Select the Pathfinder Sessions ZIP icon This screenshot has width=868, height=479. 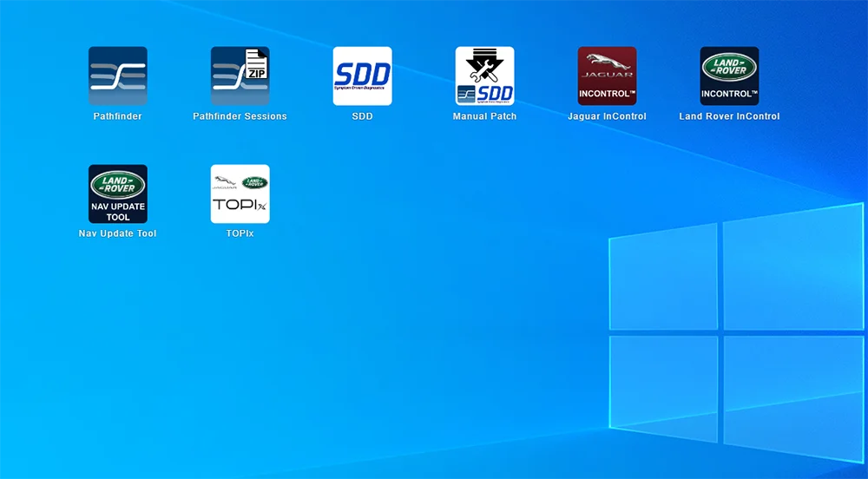pyautogui.click(x=240, y=75)
